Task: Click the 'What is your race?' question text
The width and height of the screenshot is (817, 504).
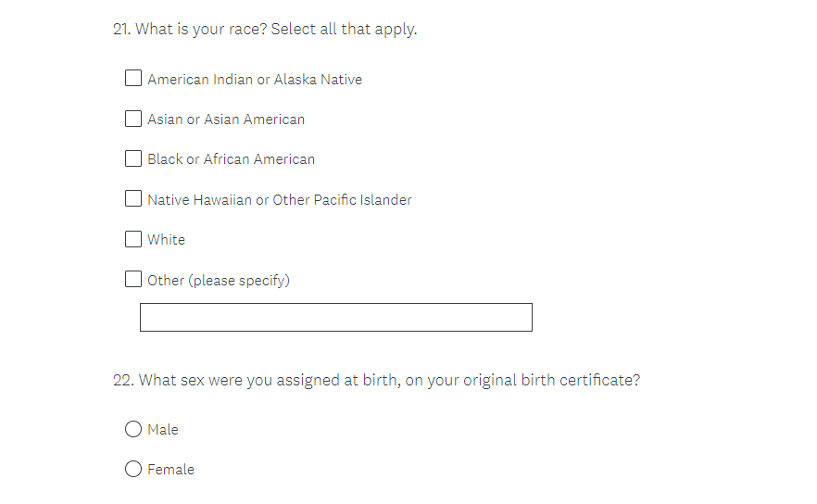Action: point(201,30)
